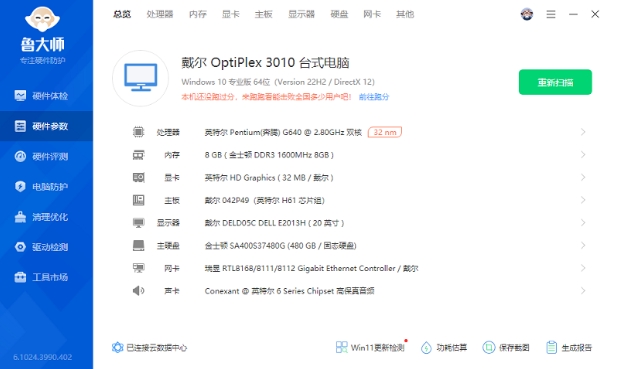This screenshot has width=618, height=369.
Task: Switch to the 总览 tab
Action: tap(122, 14)
